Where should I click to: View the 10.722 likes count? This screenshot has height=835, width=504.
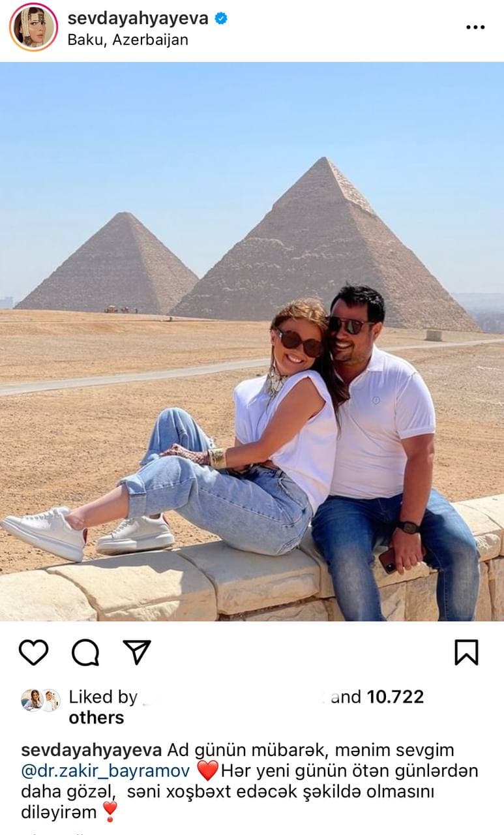(x=395, y=697)
